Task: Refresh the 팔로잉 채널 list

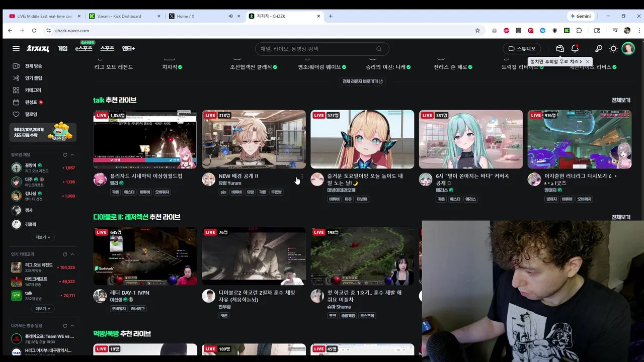Action: [65, 155]
